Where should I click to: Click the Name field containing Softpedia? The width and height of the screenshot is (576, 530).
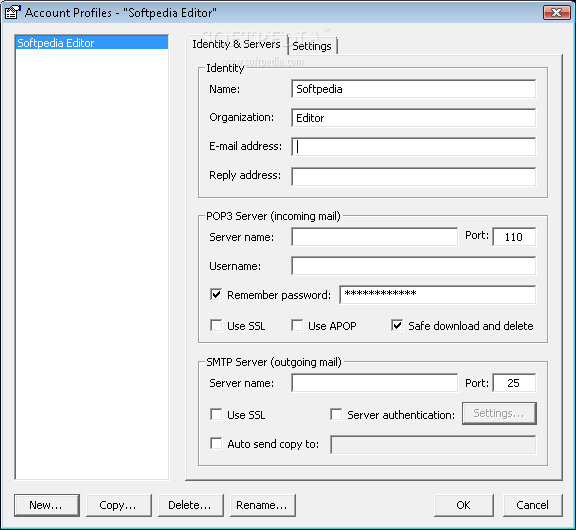coord(413,89)
